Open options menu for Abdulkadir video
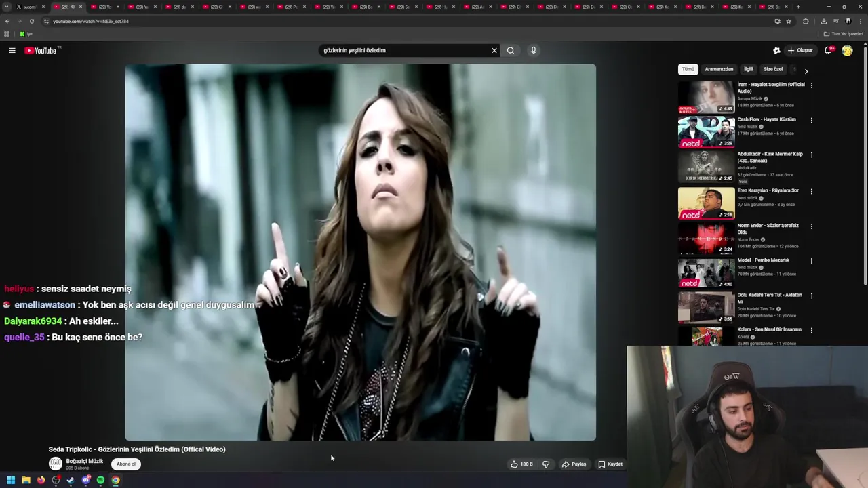The image size is (868, 488). [x=811, y=155]
